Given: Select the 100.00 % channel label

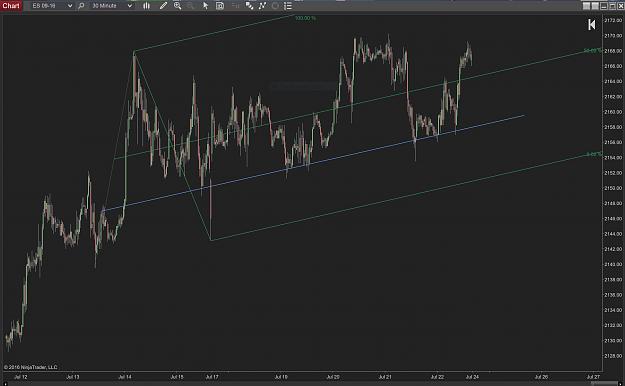Looking at the screenshot, I should click(305, 18).
